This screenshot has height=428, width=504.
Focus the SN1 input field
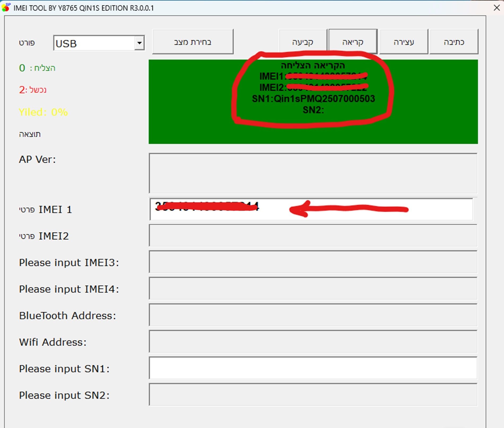[313, 368]
